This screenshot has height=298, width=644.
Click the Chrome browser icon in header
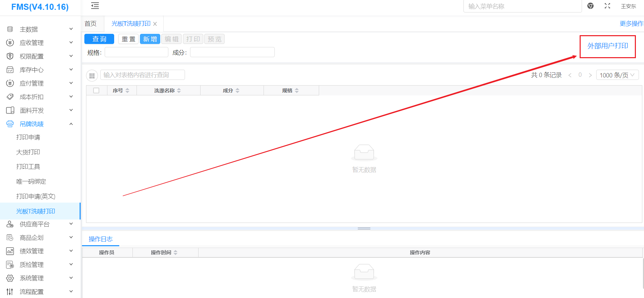(x=590, y=6)
